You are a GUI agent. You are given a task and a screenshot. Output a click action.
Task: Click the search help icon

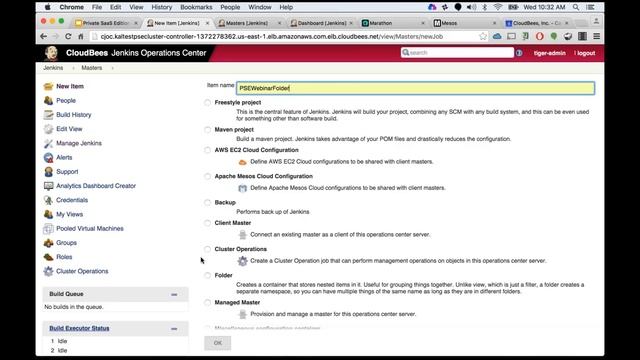click(x=519, y=53)
